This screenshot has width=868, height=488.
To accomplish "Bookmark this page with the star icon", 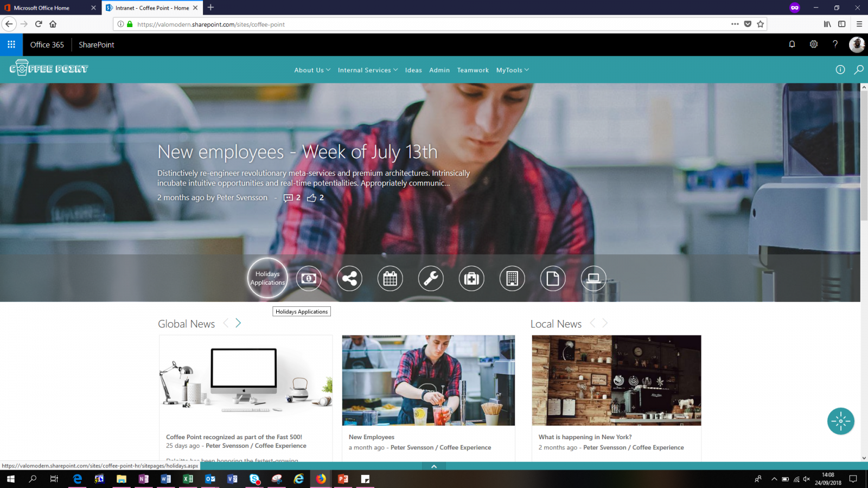I will click(x=760, y=24).
